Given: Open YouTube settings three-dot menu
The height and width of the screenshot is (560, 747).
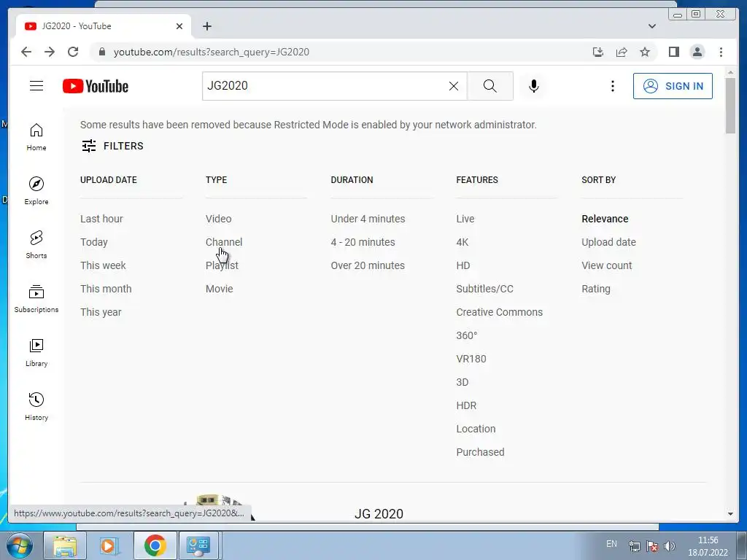Looking at the screenshot, I should point(613,86).
